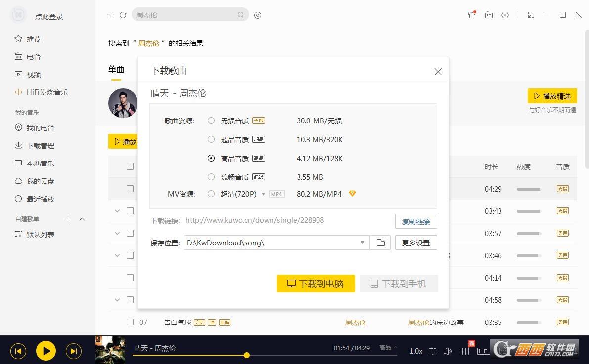The image size is (589, 364).
Task: Click the volume speaker icon
Action: 448,351
